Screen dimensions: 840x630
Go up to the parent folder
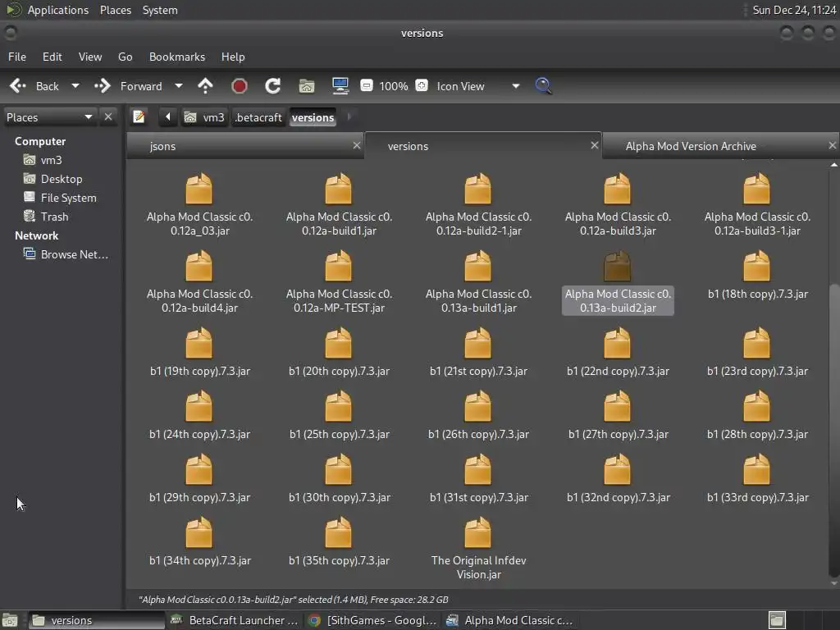[205, 86]
